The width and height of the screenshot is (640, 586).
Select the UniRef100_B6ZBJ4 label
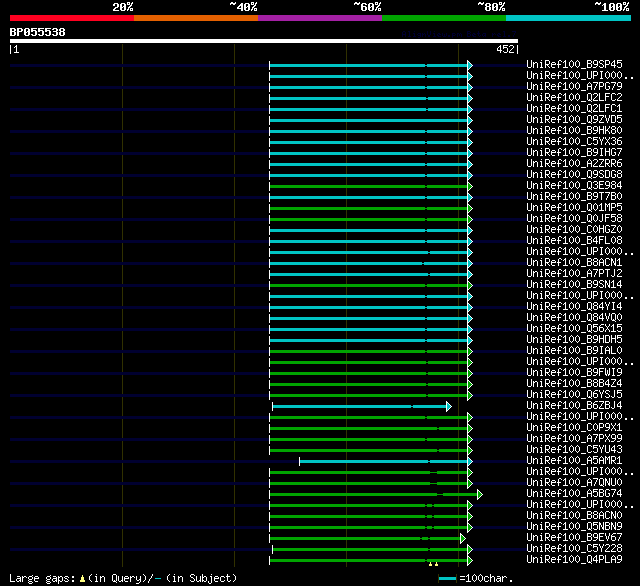click(x=574, y=406)
